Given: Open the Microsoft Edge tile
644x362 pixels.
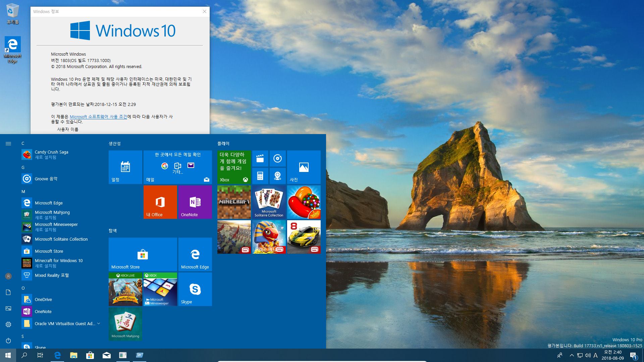Looking at the screenshot, I should coord(195,254).
